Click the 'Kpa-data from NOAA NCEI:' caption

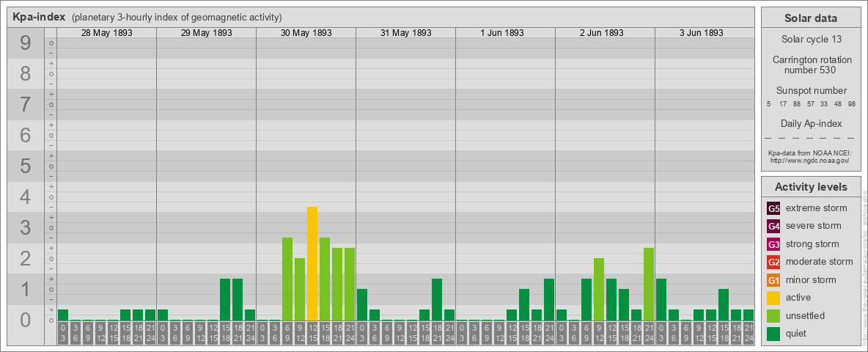click(x=809, y=153)
